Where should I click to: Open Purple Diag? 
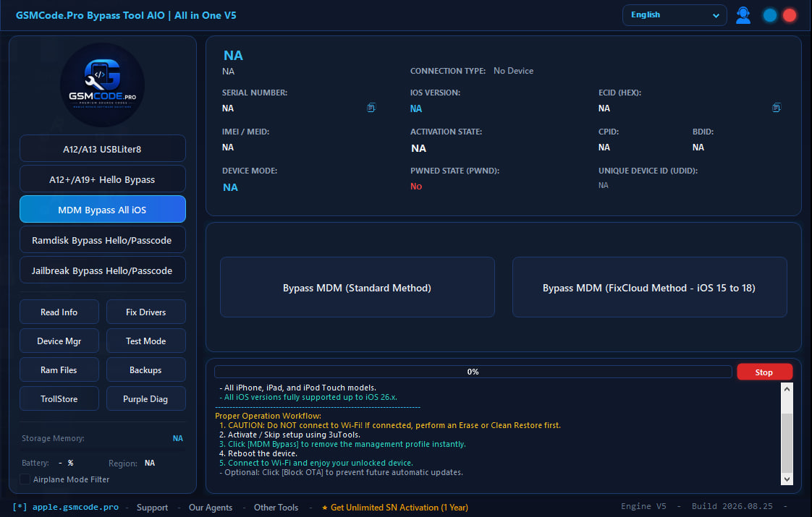click(x=146, y=399)
